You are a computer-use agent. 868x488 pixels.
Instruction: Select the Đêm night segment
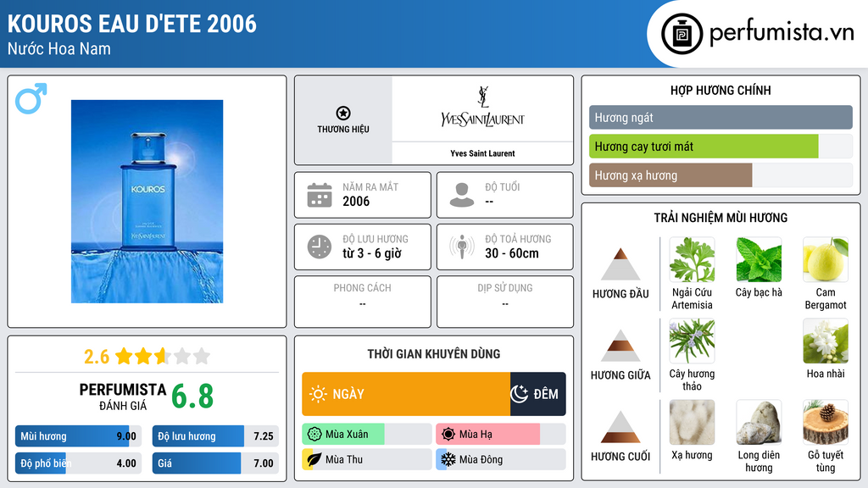[537, 394]
